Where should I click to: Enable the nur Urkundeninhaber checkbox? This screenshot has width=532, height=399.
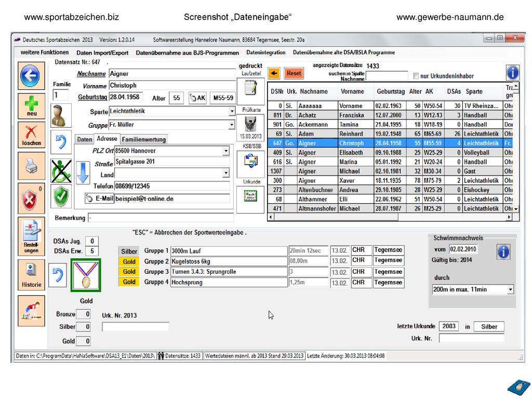click(x=416, y=76)
